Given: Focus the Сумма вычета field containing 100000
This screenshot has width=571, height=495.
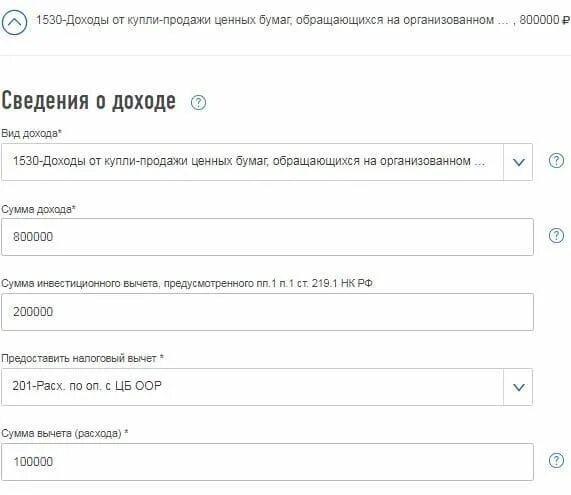Looking at the screenshot, I should [267, 462].
